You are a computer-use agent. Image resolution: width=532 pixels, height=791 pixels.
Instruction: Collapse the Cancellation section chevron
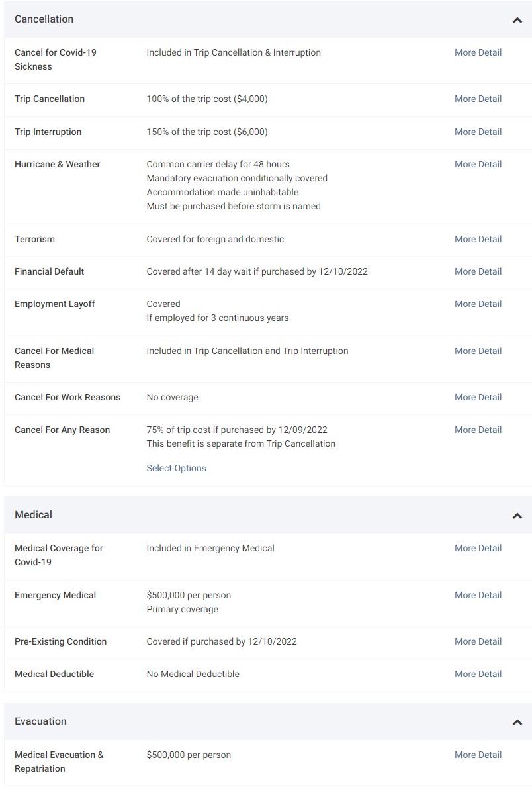tap(517, 20)
